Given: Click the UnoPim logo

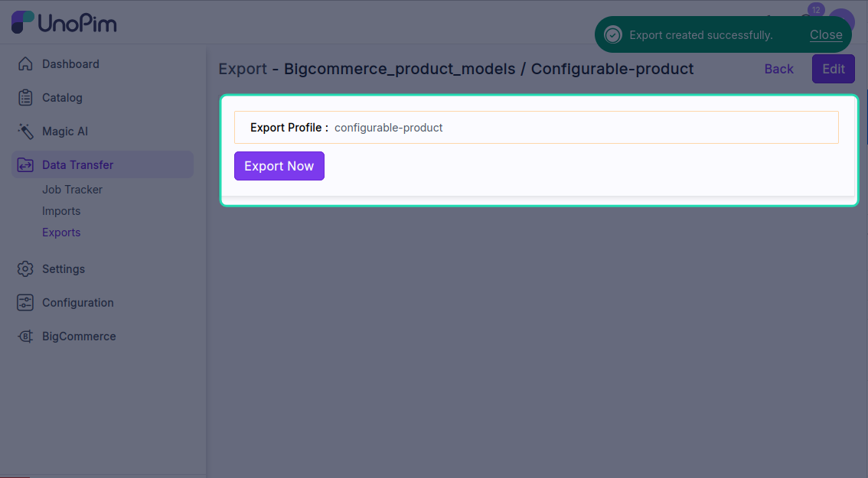Looking at the screenshot, I should [x=64, y=23].
